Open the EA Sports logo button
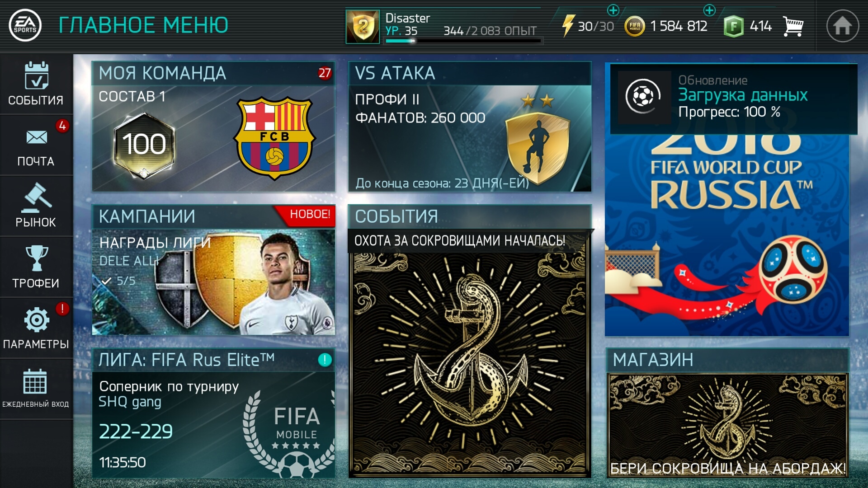 coord(25,26)
